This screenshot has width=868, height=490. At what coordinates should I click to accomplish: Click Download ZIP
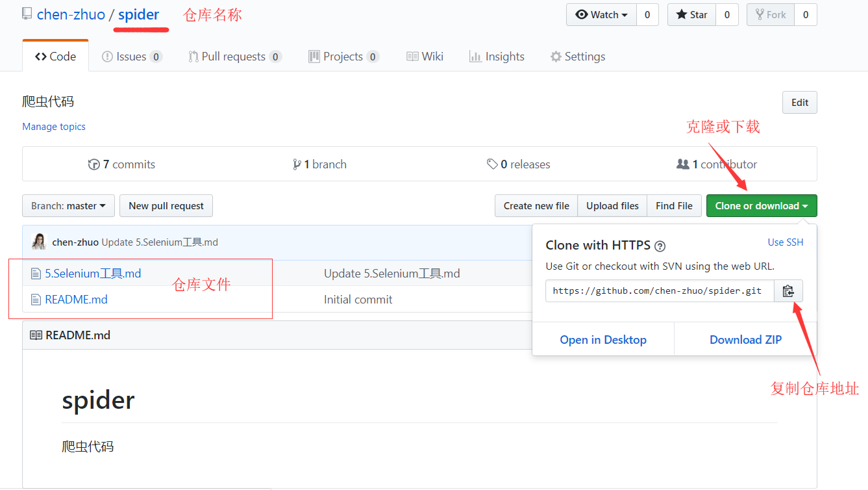click(745, 340)
